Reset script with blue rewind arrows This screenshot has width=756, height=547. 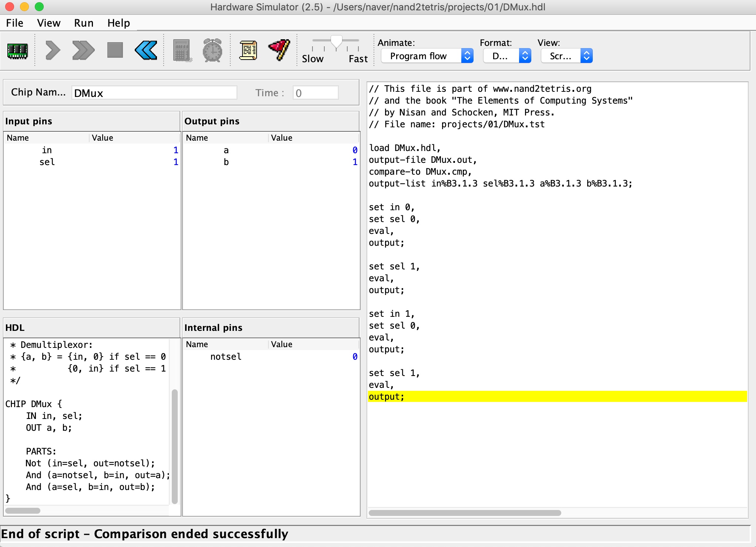pos(146,50)
